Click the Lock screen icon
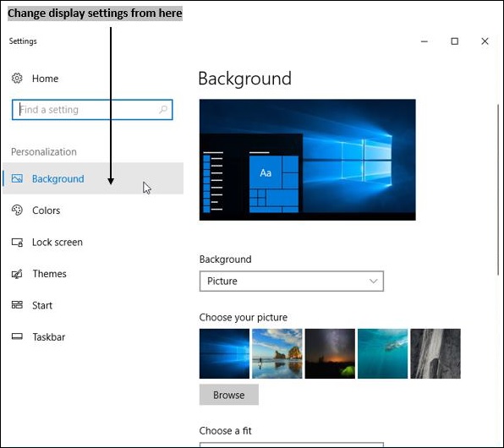This screenshot has width=504, height=448. click(x=17, y=242)
